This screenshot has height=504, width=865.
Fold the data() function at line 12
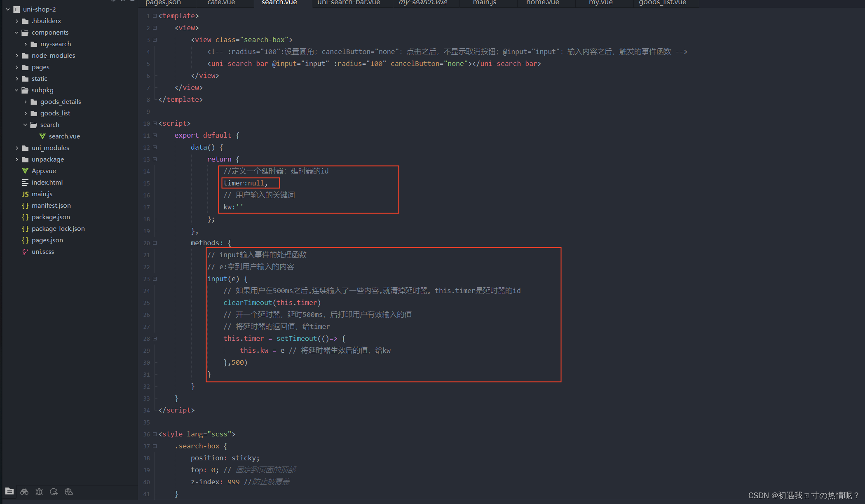(155, 147)
